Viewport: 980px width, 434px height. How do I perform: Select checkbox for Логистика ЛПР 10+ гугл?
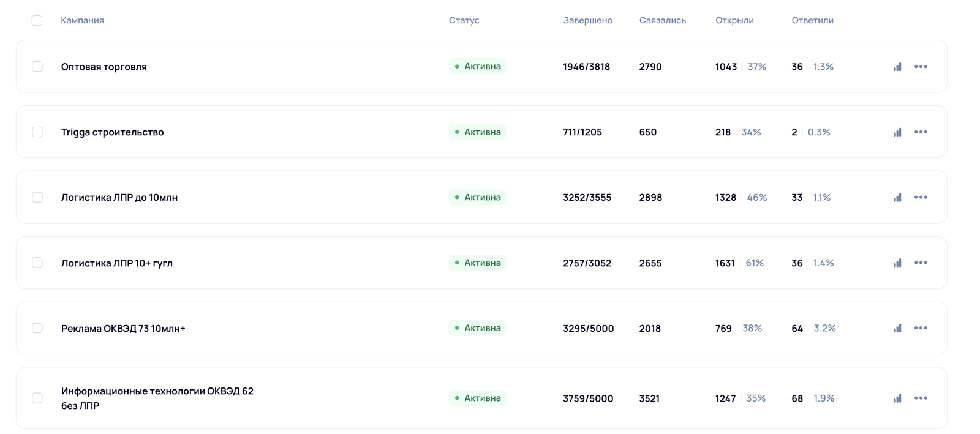(x=37, y=263)
